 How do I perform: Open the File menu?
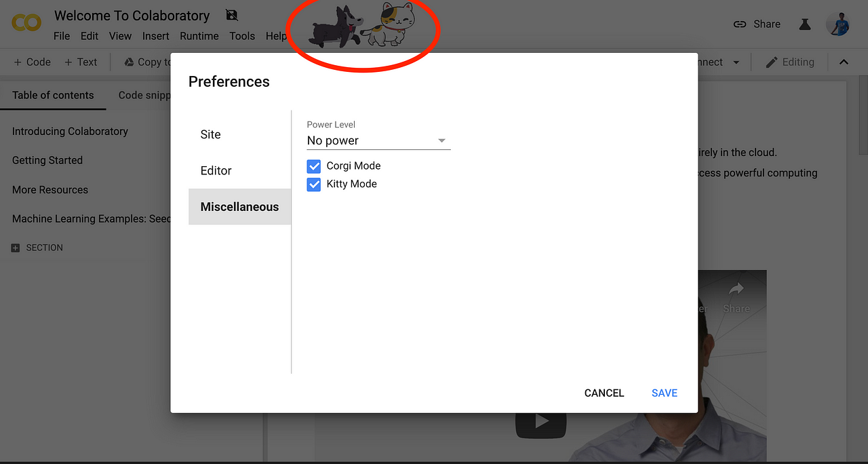click(x=62, y=36)
